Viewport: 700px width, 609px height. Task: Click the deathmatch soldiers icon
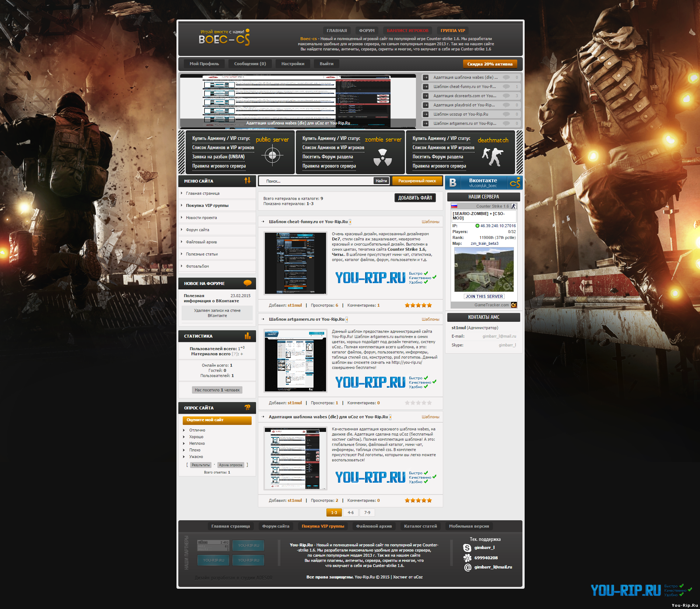pos(493,157)
